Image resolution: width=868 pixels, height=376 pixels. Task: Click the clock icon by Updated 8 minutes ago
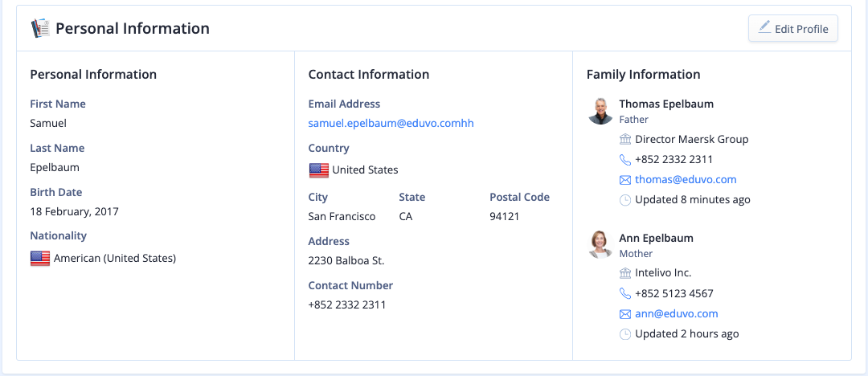coord(625,200)
